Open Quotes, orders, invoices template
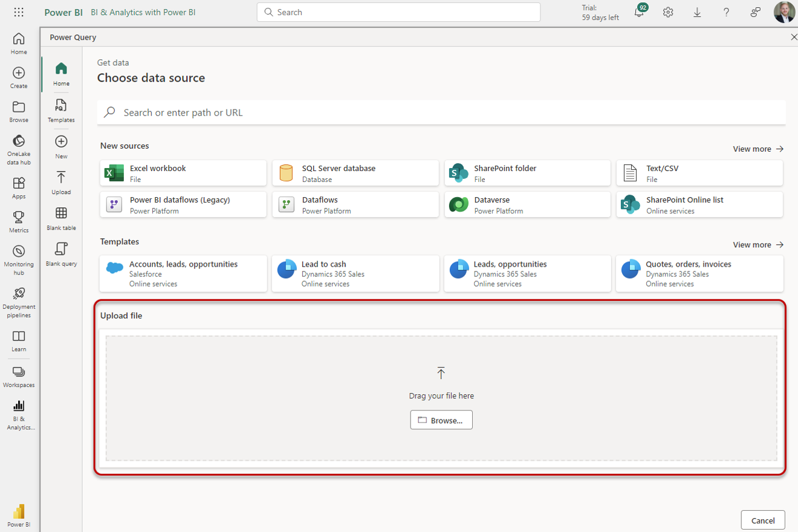 [x=699, y=273]
